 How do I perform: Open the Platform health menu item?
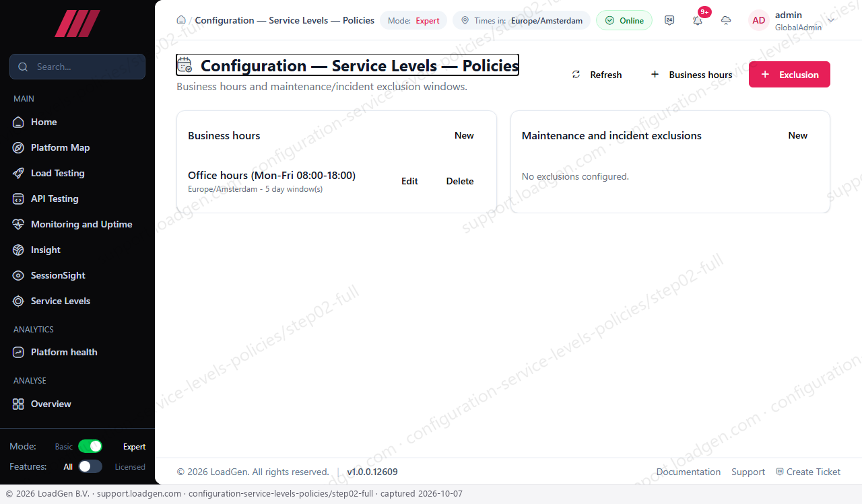point(77,352)
